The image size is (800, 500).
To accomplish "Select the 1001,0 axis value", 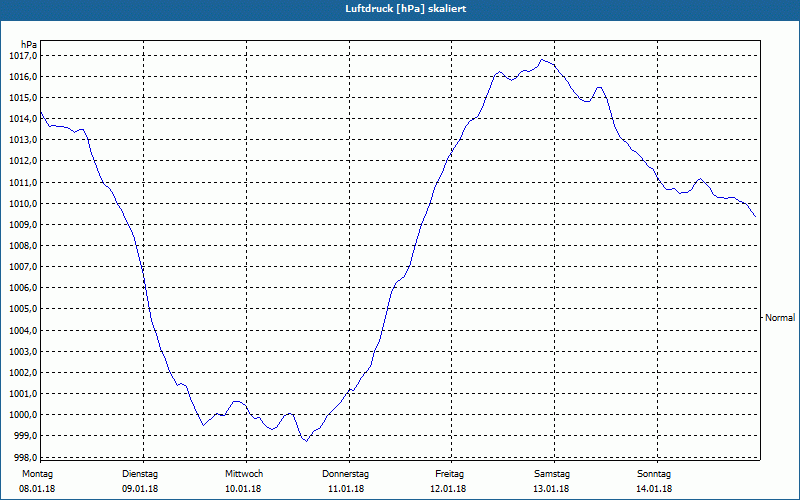I will tap(23, 394).
